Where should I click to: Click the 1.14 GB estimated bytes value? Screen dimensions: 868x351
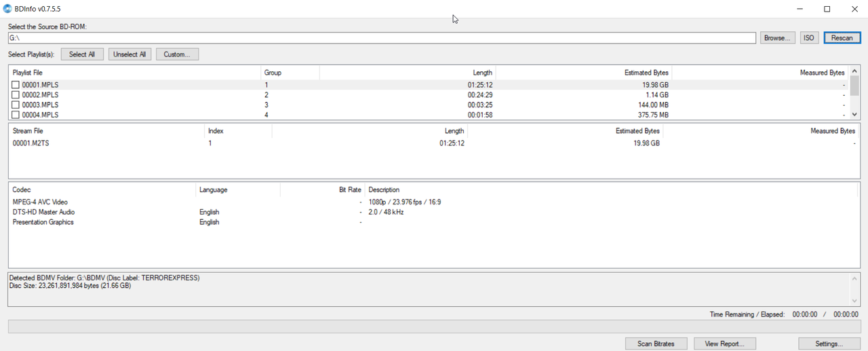point(657,95)
